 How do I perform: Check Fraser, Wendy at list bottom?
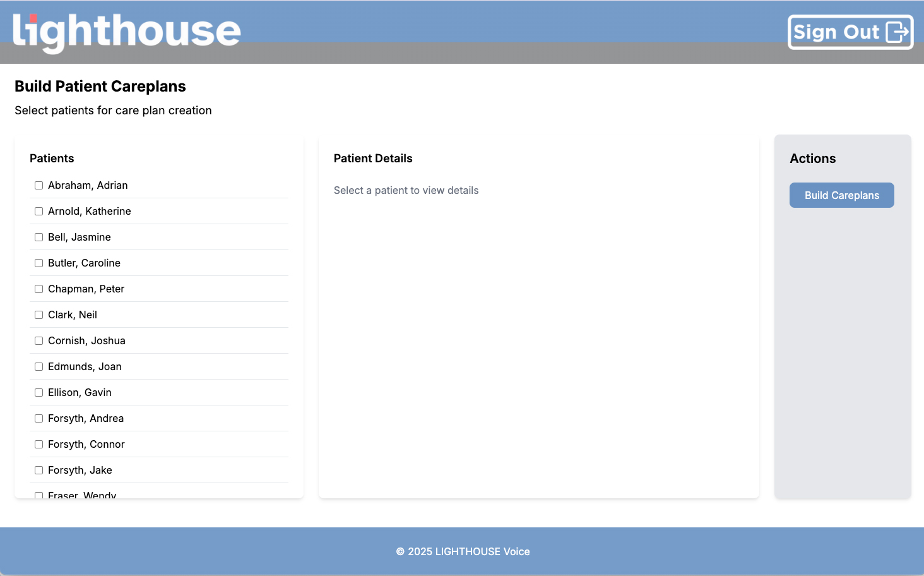click(38, 496)
